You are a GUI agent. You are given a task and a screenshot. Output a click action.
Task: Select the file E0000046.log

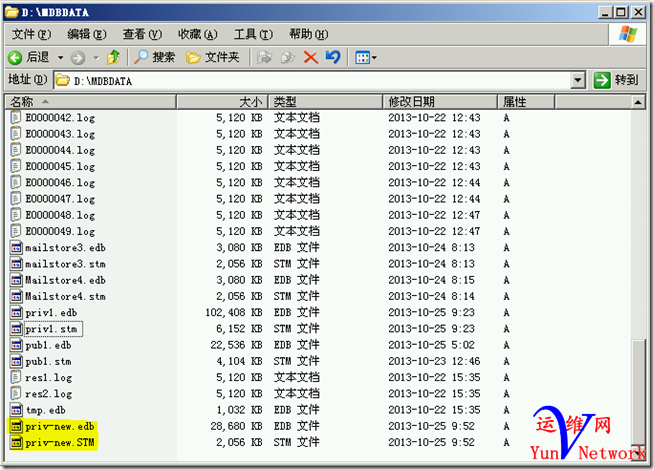60,183
